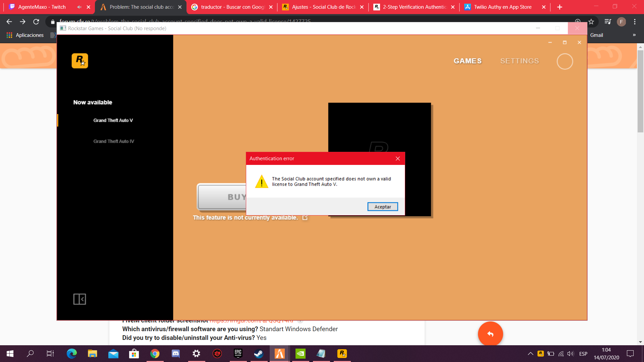Image resolution: width=644 pixels, height=362 pixels.
Task: Open File Explorer from the taskbar
Action: coord(92,354)
